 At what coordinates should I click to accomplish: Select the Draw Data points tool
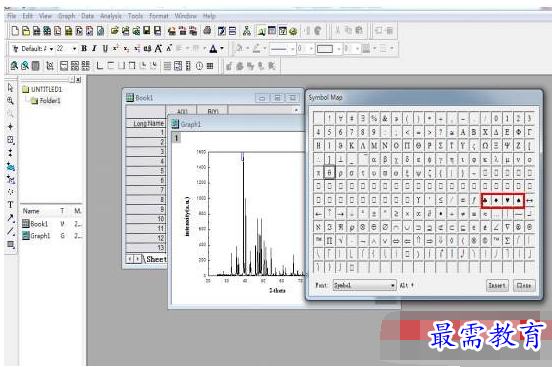pyautogui.click(x=10, y=192)
